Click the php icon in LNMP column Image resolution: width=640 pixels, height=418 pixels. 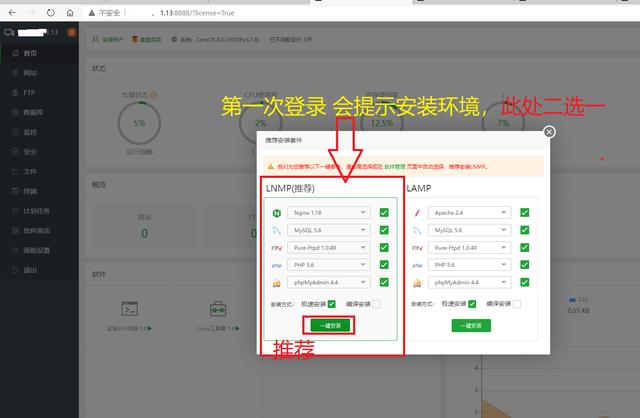tap(277, 265)
